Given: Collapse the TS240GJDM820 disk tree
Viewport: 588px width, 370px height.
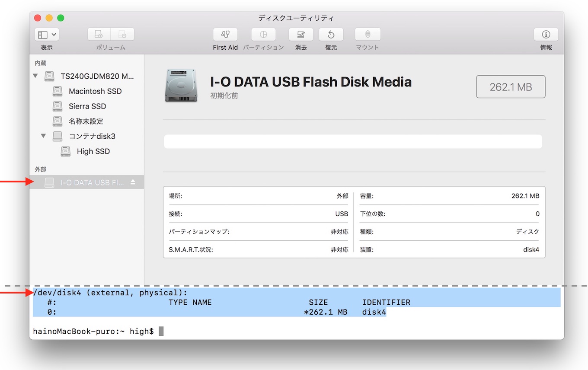Looking at the screenshot, I should pos(35,77).
